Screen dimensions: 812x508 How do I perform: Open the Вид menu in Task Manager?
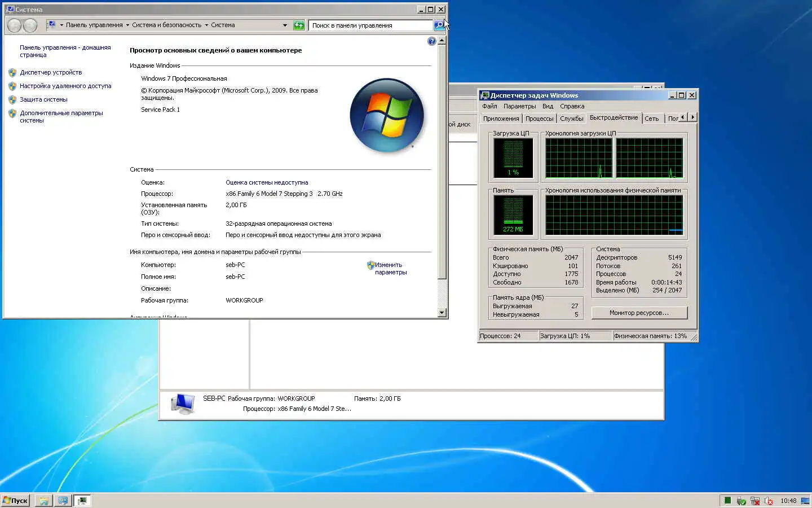548,106
